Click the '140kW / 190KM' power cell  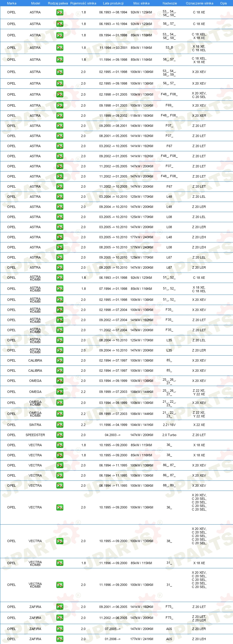click(x=142, y=126)
